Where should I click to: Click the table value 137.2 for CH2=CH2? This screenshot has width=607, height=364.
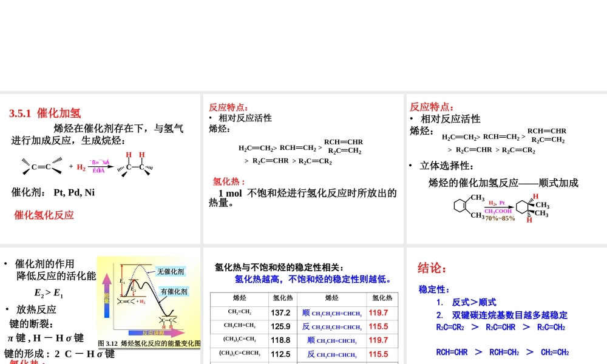[281, 312]
